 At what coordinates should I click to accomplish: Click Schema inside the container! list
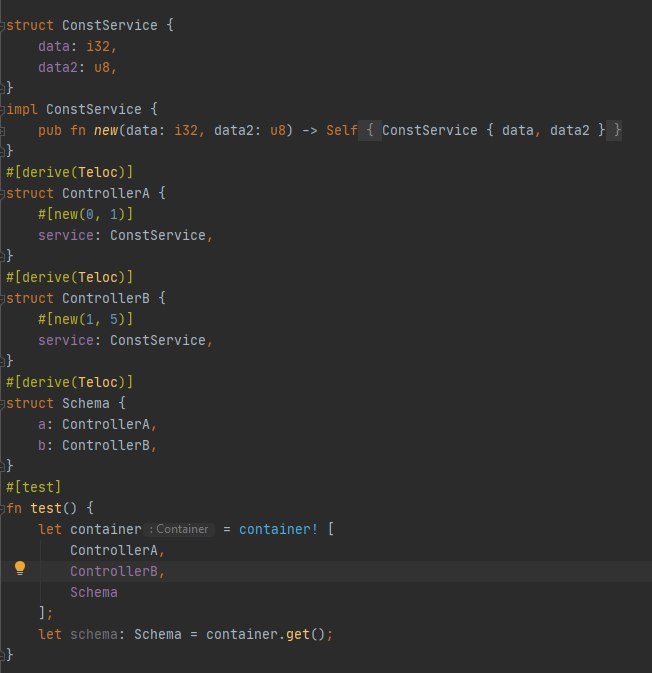click(94, 592)
